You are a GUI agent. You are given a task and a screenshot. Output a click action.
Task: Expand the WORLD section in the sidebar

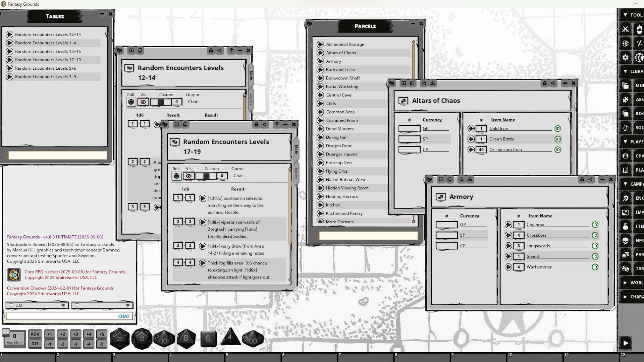pyautogui.click(x=626, y=283)
